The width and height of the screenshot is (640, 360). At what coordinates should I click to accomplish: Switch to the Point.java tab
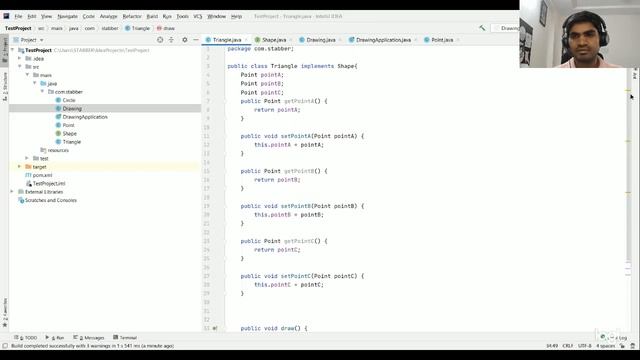[442, 40]
